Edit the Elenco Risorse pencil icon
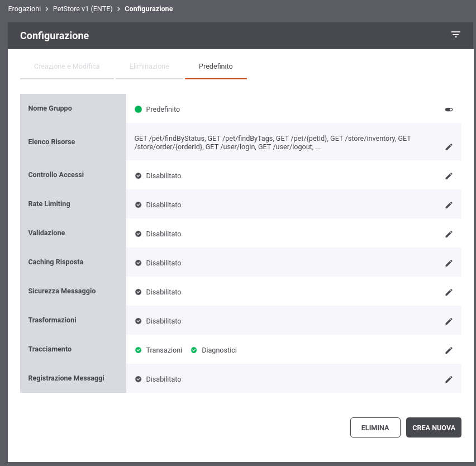Viewport: 476px width, 466px height. [x=449, y=148]
